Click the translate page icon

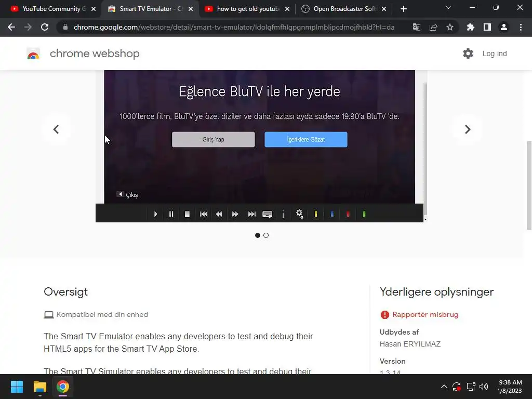416,27
